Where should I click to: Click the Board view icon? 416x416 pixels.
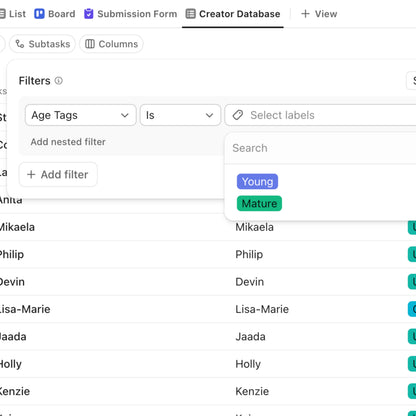pos(39,14)
